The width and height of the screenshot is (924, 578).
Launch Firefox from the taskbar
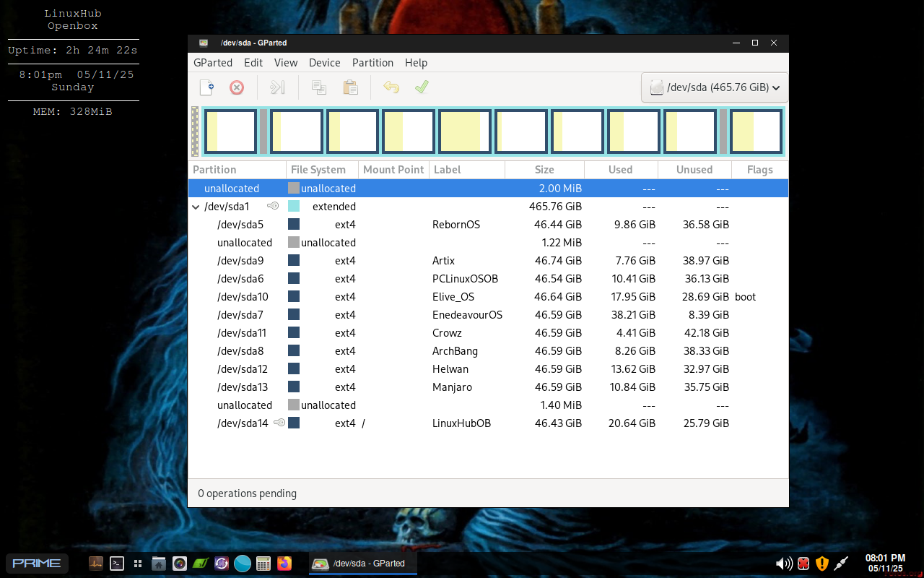(x=284, y=564)
